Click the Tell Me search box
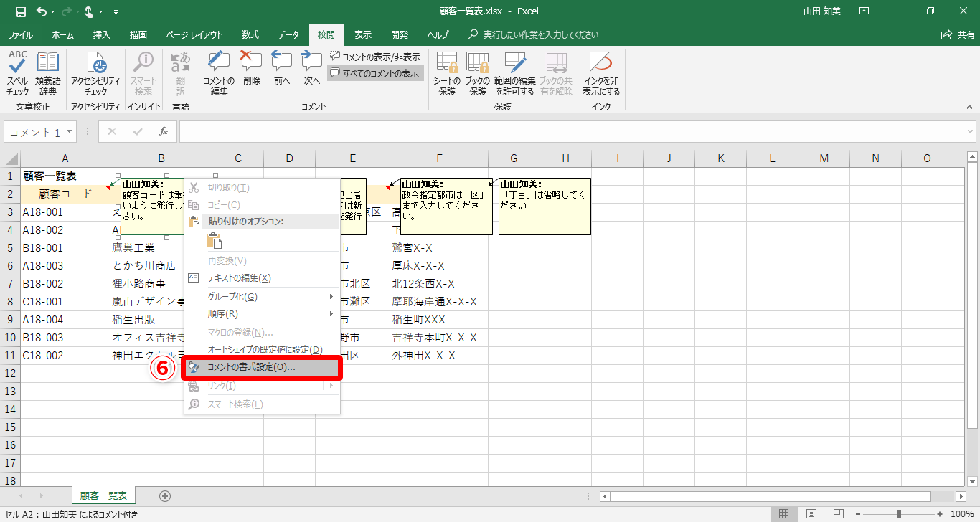Screen dimensions: 980x522 point(534,34)
